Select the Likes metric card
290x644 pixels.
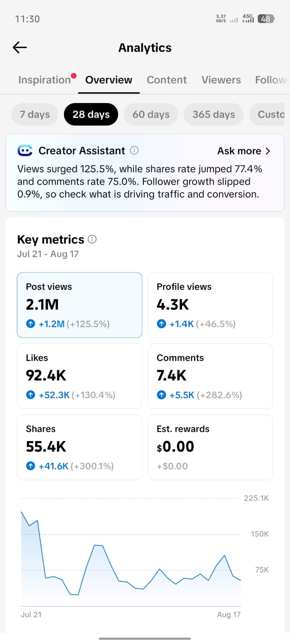click(80, 376)
